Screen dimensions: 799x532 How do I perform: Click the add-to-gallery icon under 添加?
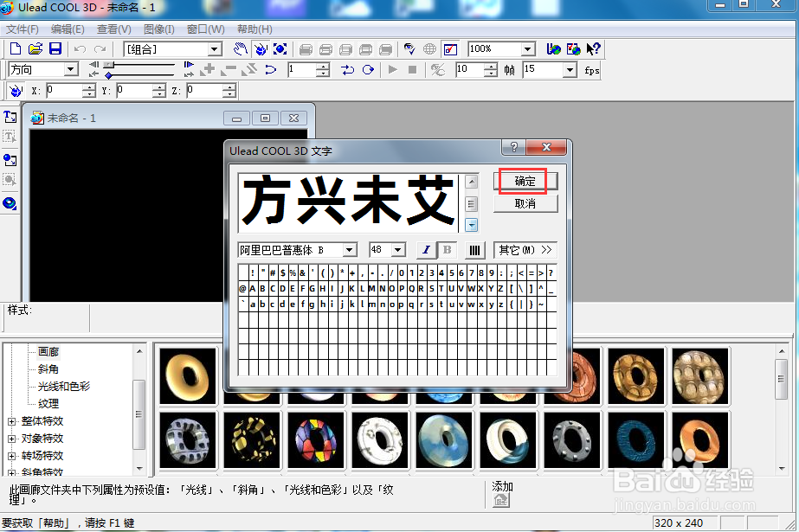[501, 501]
